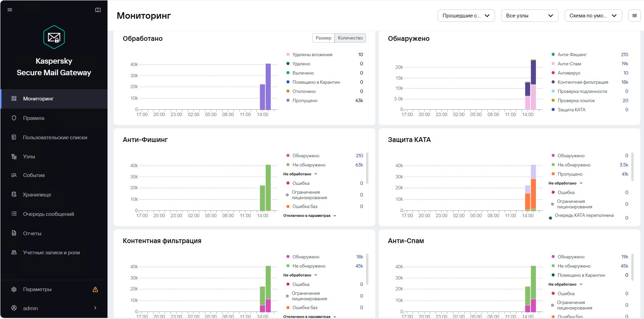Open Правила shield icon section

[x=14, y=118]
